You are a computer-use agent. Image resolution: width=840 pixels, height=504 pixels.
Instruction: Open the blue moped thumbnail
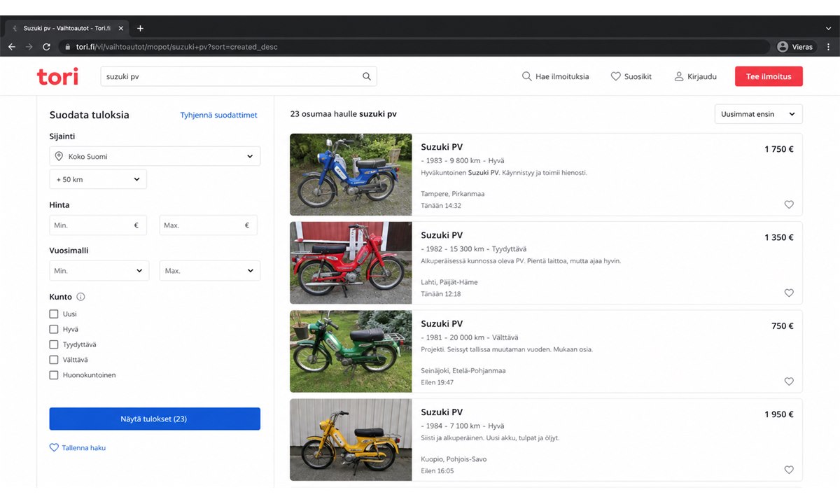coord(351,174)
